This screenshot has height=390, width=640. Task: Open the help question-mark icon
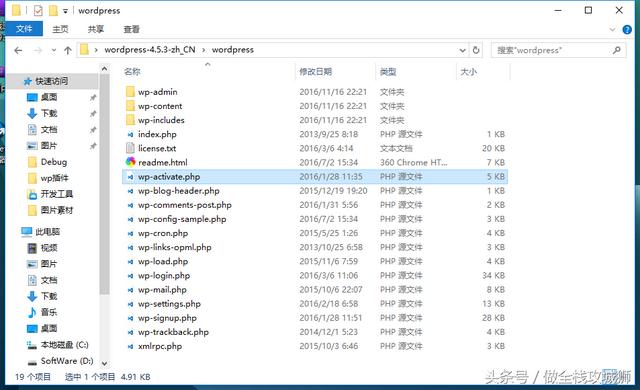[x=627, y=29]
